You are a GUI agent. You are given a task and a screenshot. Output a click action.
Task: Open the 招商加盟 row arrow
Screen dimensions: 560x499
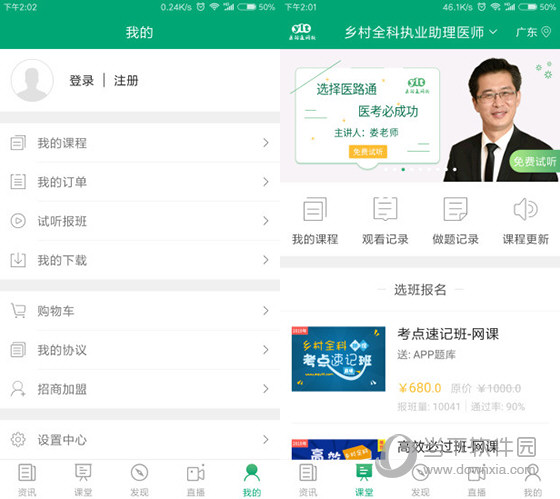coord(266,389)
